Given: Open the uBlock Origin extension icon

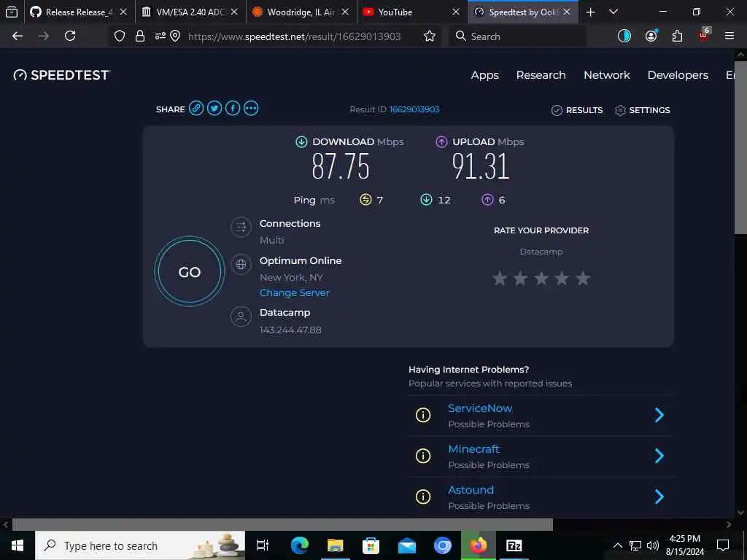Looking at the screenshot, I should point(704,35).
